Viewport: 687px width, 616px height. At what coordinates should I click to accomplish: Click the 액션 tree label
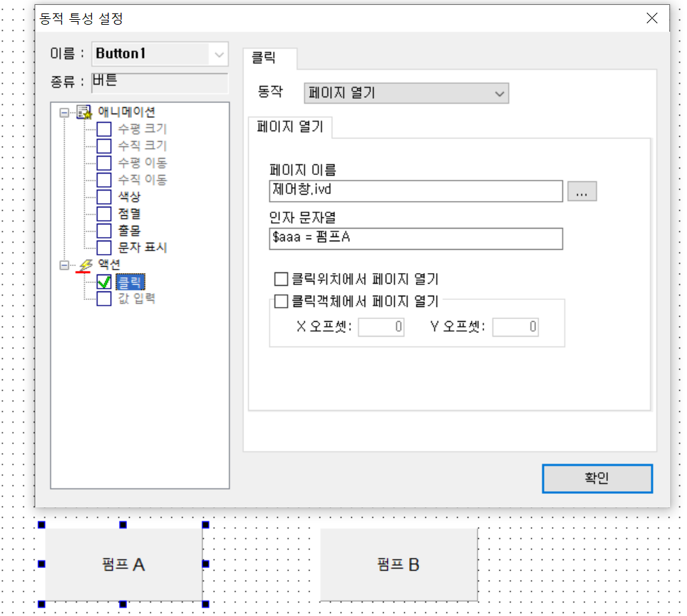click(109, 265)
